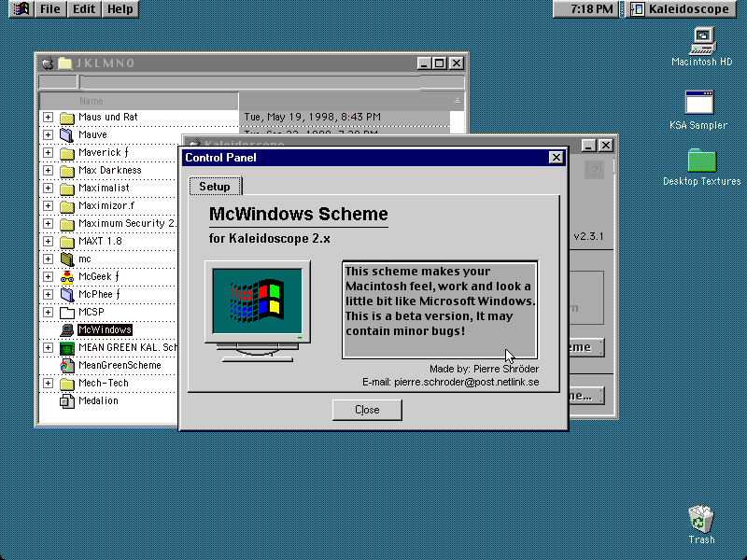
Task: Select the Mauve folder icon
Action: click(67, 134)
